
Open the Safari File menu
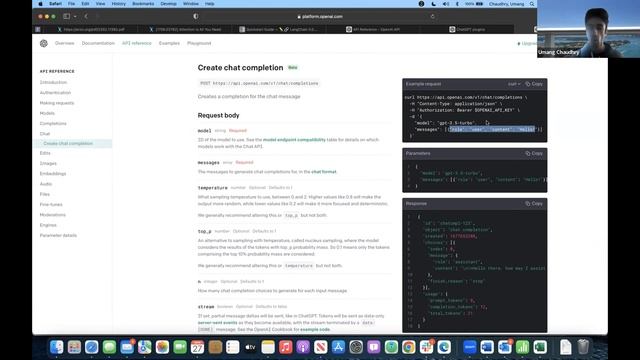(71, 4)
